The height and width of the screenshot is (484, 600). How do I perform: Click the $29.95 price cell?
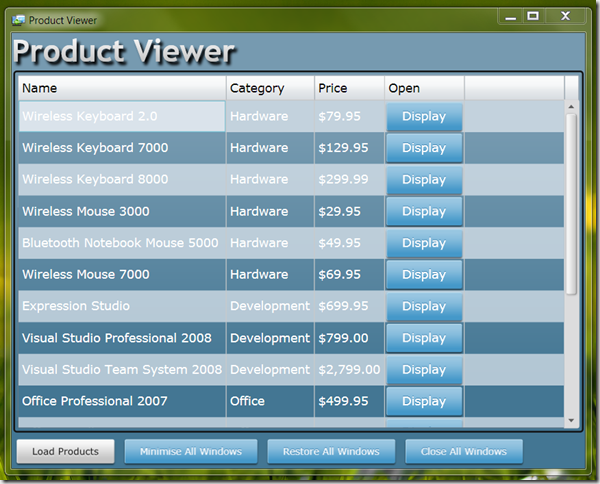[349, 211]
